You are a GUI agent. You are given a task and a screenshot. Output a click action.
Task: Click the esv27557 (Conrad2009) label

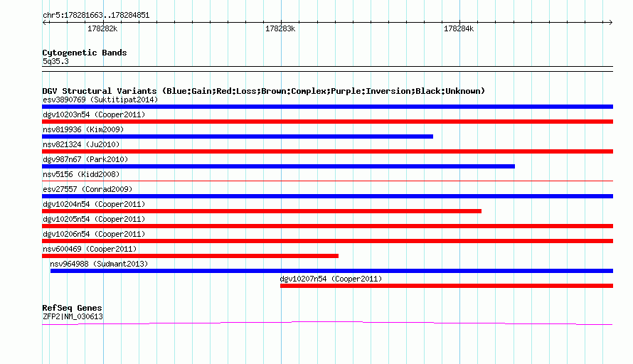87,189
